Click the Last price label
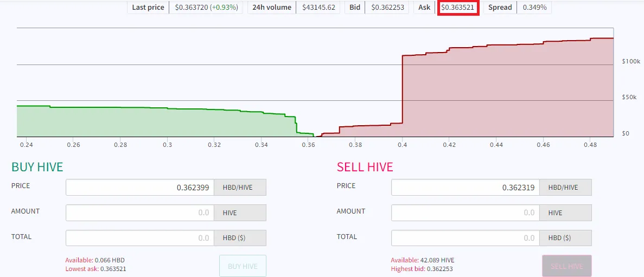This screenshot has width=644, height=277. click(148, 8)
